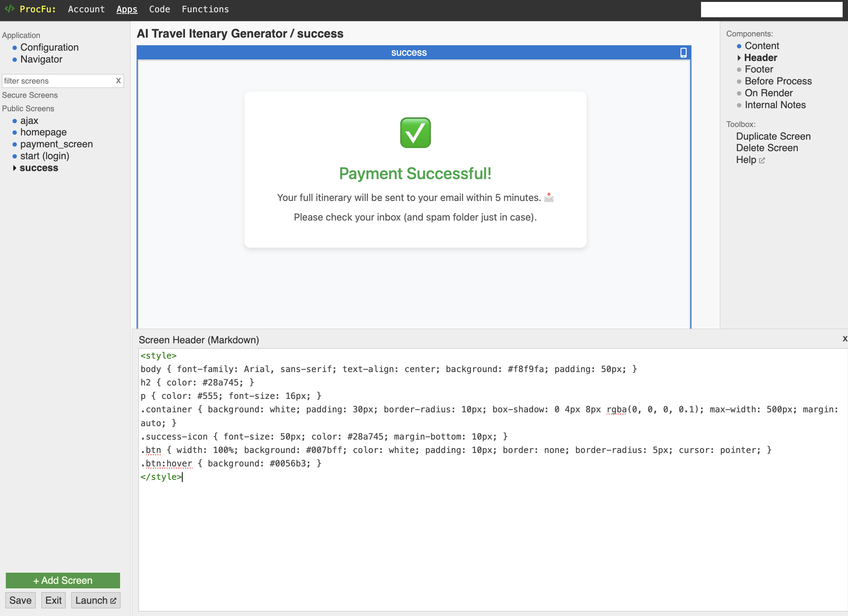The width and height of the screenshot is (848, 616).
Task: Click the bullet icon beside the Content component
Action: coord(739,46)
